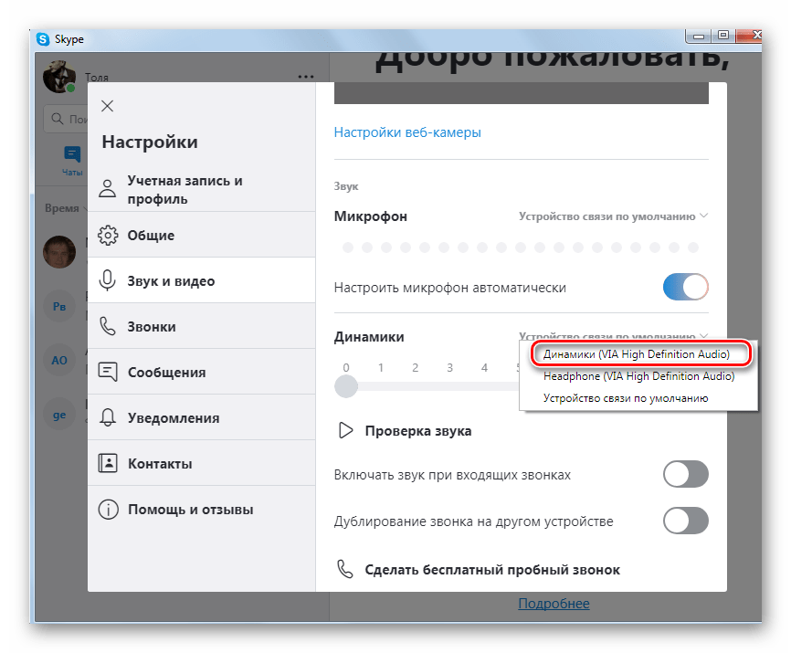Pick Устройство связи по умолчанию in list
812x653 pixels.
tap(626, 398)
